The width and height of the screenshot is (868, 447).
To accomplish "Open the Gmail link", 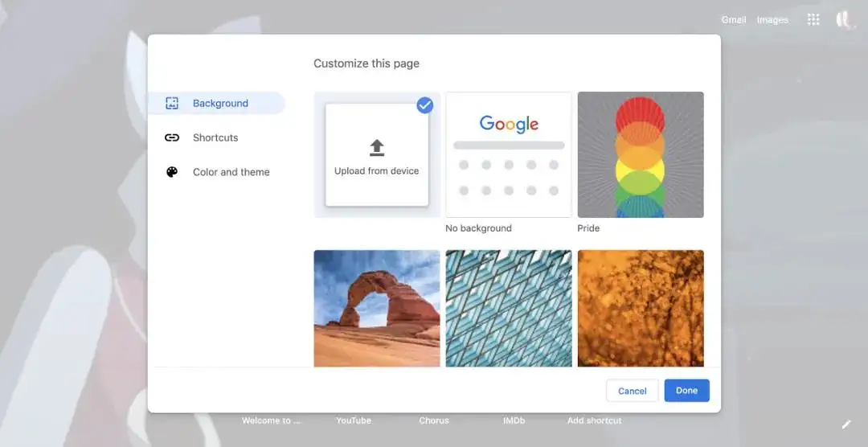I will pos(733,20).
